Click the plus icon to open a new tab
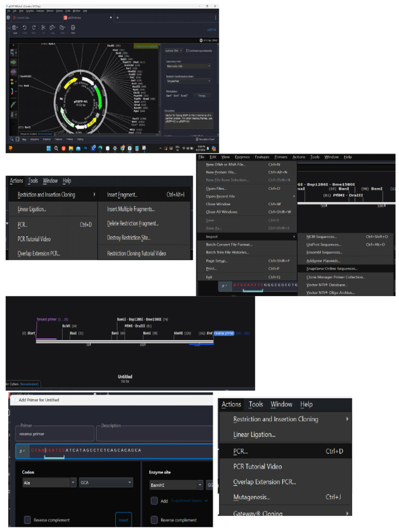Image resolution: width=399 pixels, height=532 pixels. click(x=118, y=17)
